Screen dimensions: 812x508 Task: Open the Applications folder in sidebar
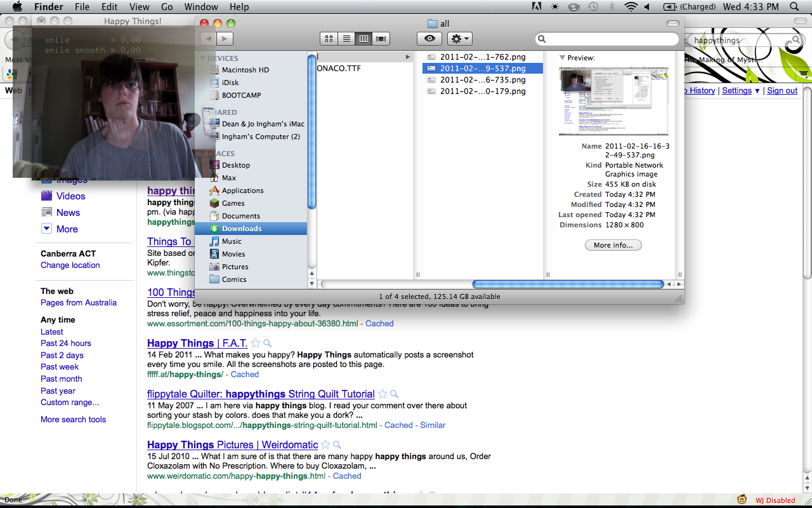(242, 190)
